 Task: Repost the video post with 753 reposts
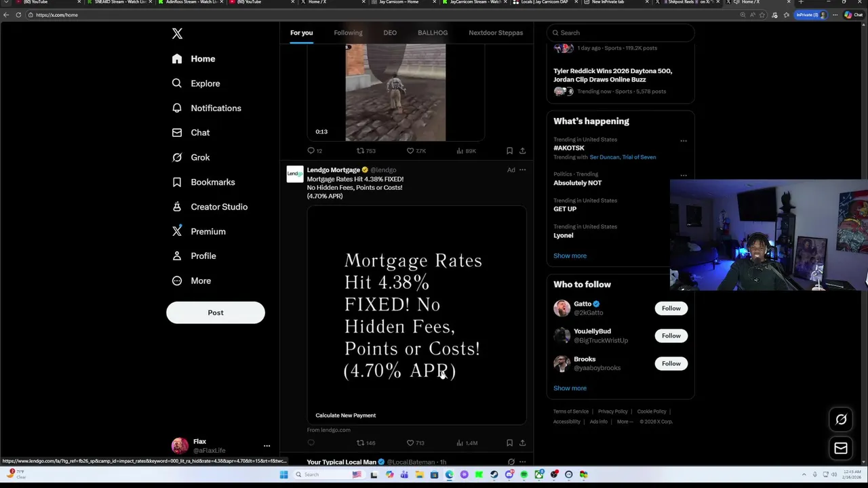[366, 151]
